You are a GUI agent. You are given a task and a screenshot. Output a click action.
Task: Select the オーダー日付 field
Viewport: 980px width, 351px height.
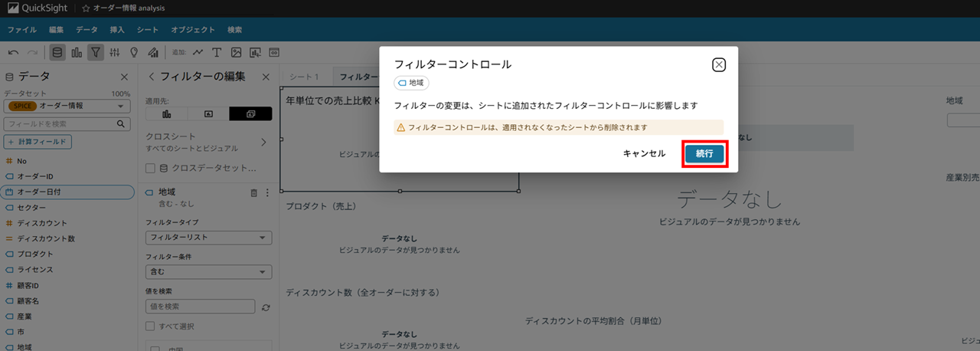pyautogui.click(x=67, y=192)
